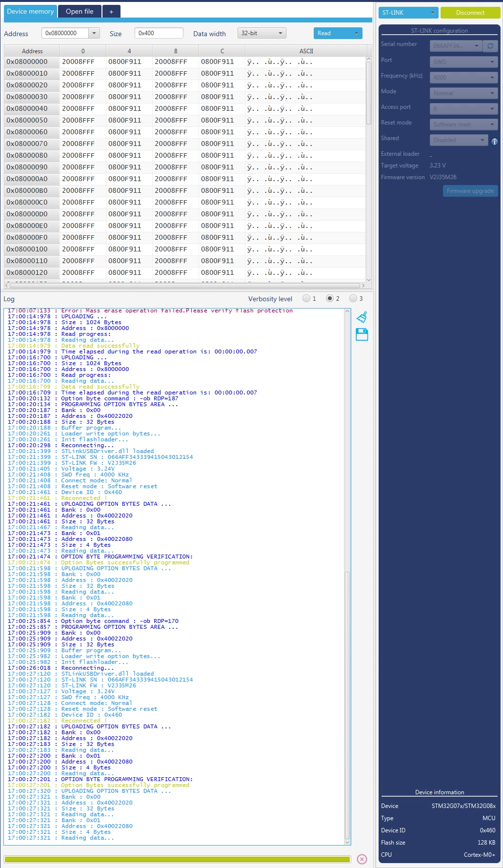Image resolution: width=503 pixels, height=868 pixels.
Task: Open the Port SWD dropdown
Action: (x=463, y=62)
